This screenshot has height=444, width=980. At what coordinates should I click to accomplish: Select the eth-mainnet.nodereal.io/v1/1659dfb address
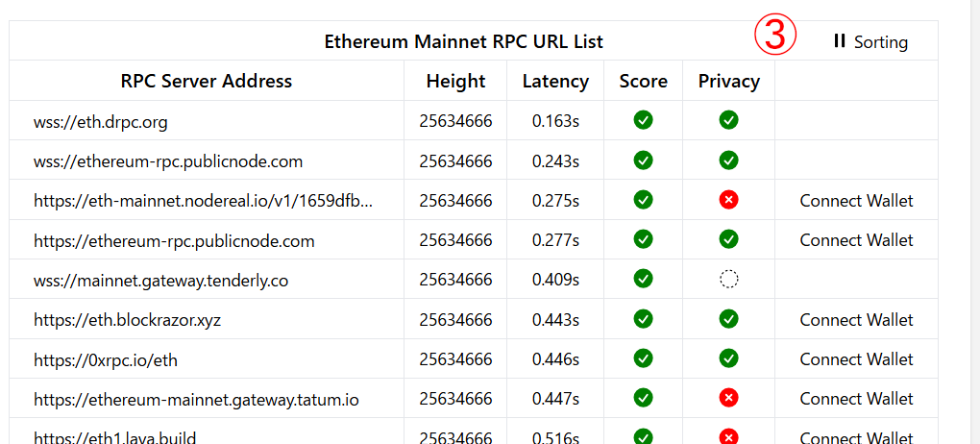(203, 201)
